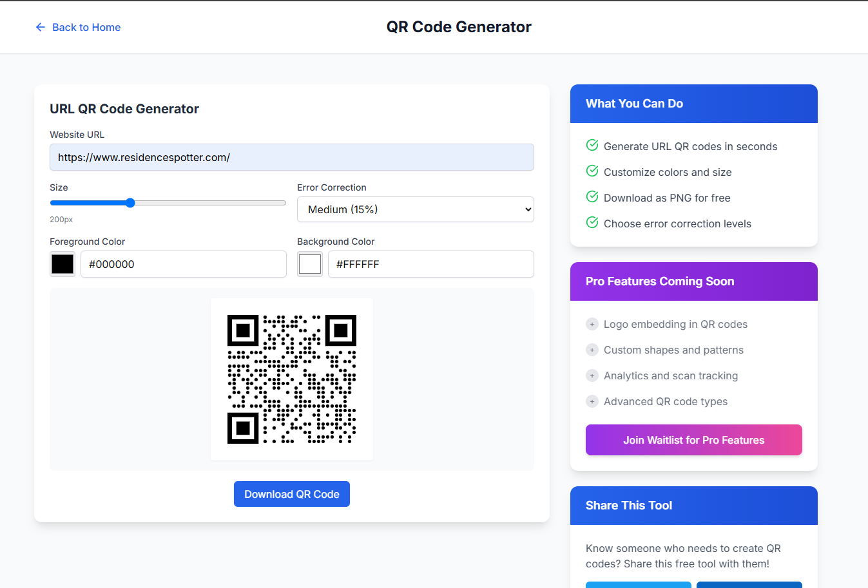Click the plus icon beside "Logo embedding in QR codes"

pos(592,324)
